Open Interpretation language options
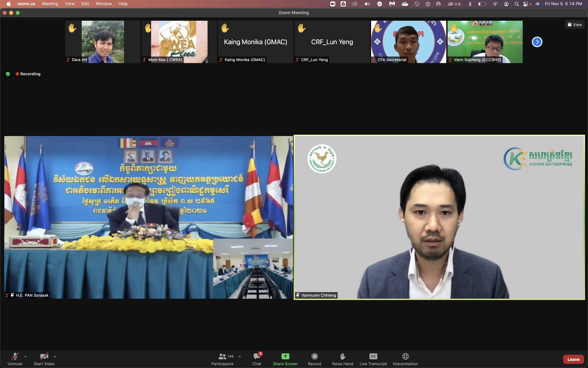The height and width of the screenshot is (368, 588). (405, 359)
